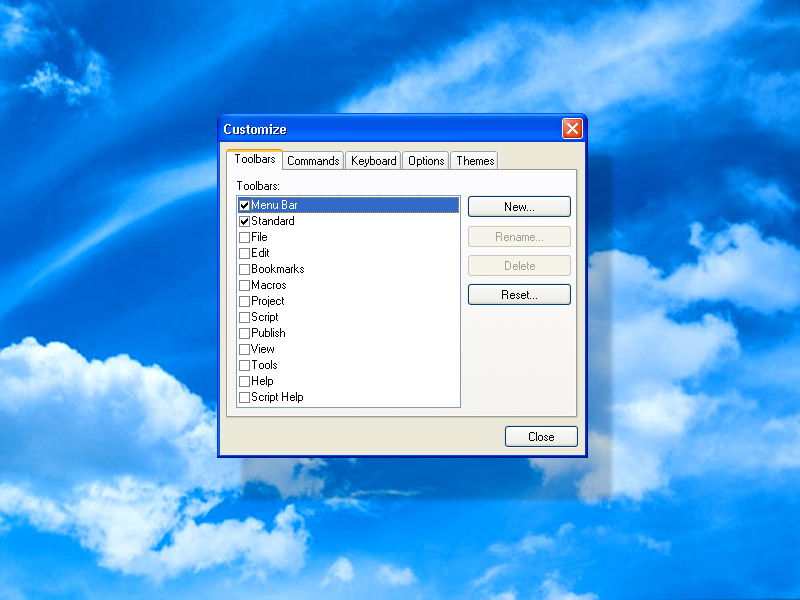Enable the Help toolbar checkbox
The height and width of the screenshot is (600, 800).
244,382
